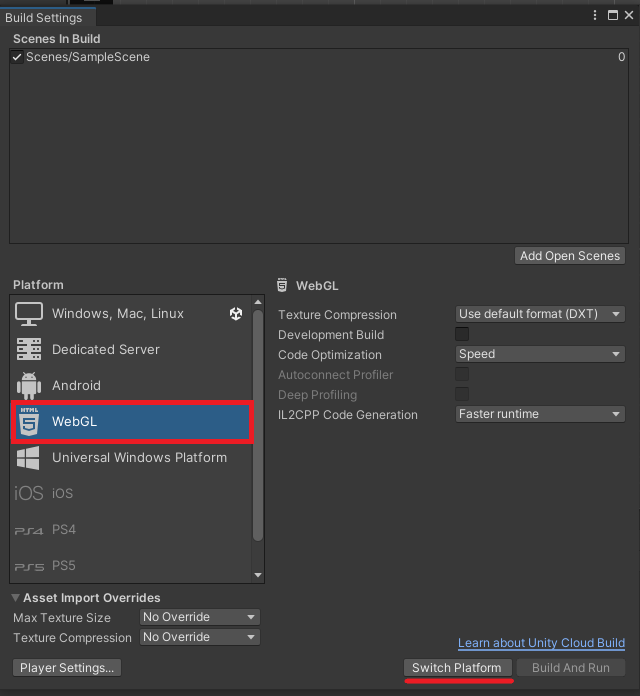Open Asset Import Overrides Texture Compression dropdown
640x696 pixels.
(x=200, y=637)
